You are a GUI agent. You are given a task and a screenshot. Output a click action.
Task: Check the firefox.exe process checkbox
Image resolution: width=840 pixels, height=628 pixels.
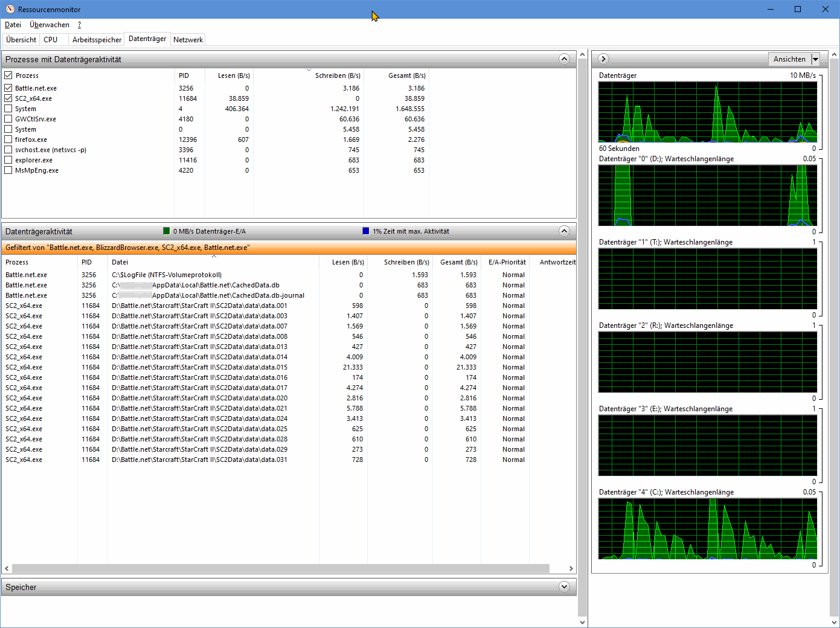click(x=8, y=139)
